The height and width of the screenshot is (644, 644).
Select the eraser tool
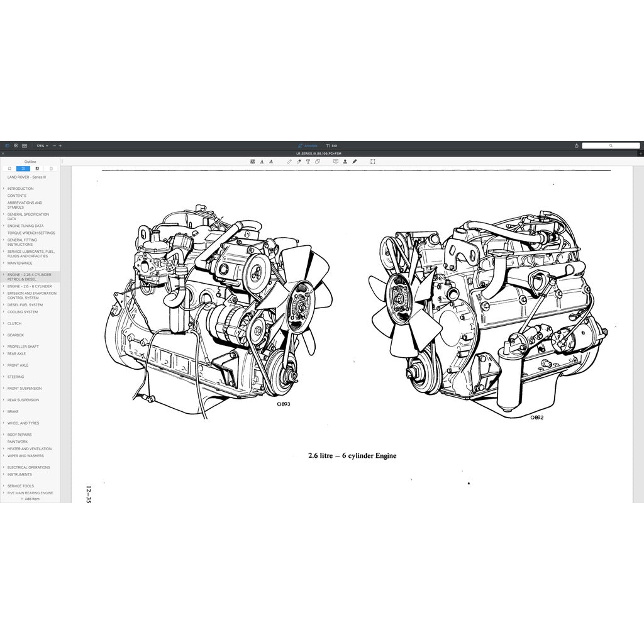pyautogui.click(x=299, y=162)
